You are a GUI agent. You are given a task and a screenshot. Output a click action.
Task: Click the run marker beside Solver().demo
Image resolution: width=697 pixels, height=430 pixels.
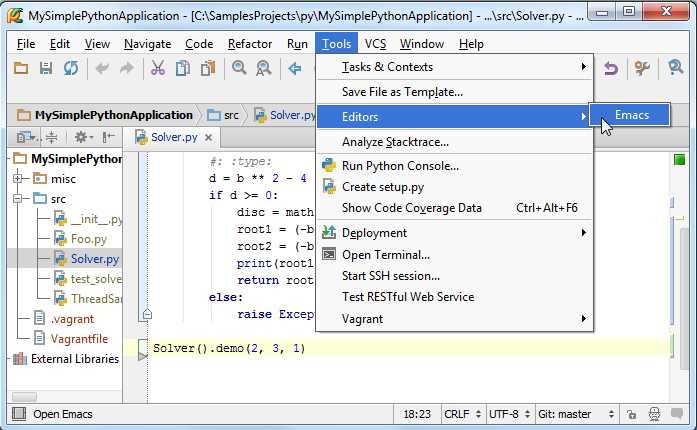[142, 356]
